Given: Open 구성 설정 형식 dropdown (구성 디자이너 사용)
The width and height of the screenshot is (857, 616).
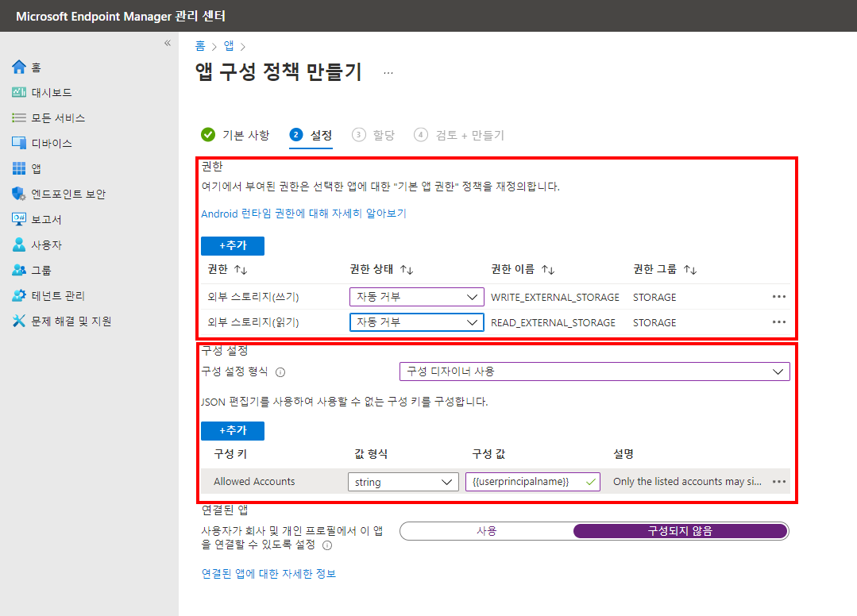Looking at the screenshot, I should click(595, 372).
